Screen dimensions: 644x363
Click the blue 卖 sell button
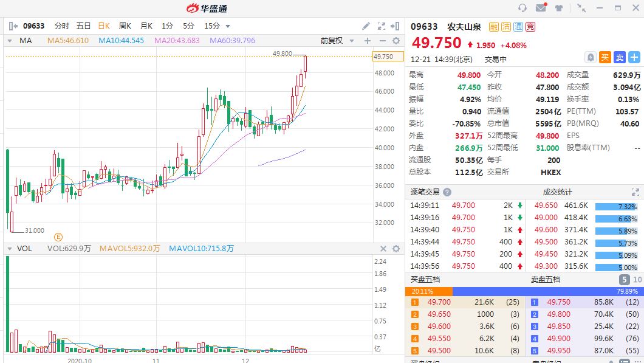[x=619, y=57]
